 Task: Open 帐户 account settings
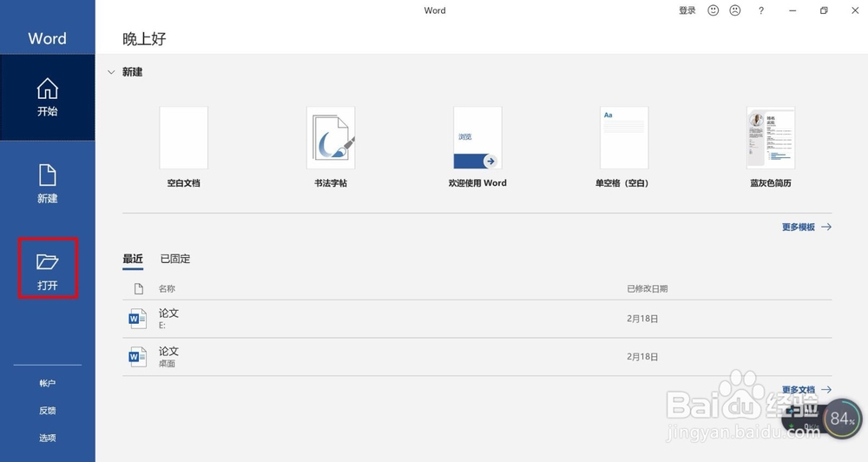[x=47, y=383]
